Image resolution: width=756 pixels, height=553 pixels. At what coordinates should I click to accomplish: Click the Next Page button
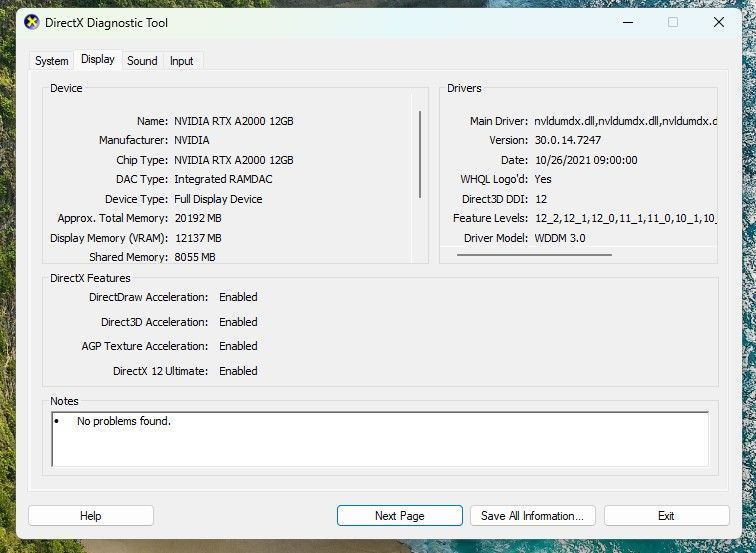(x=399, y=516)
